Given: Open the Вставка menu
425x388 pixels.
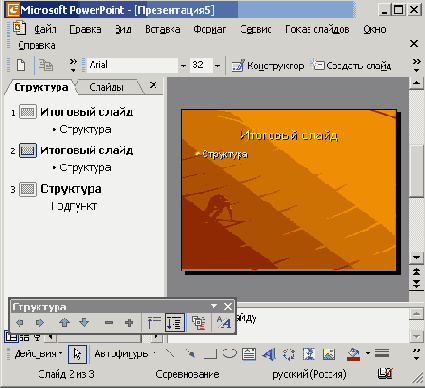Looking at the screenshot, I should point(163,29).
